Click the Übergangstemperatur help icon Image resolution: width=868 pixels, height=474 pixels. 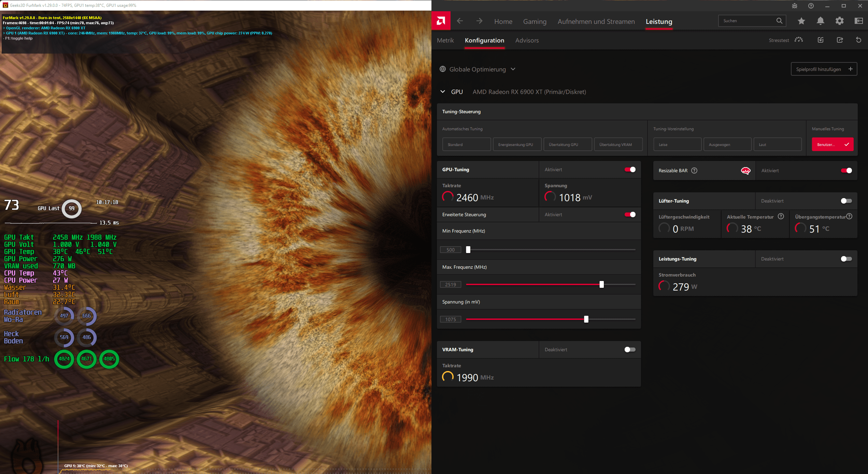pos(850,216)
